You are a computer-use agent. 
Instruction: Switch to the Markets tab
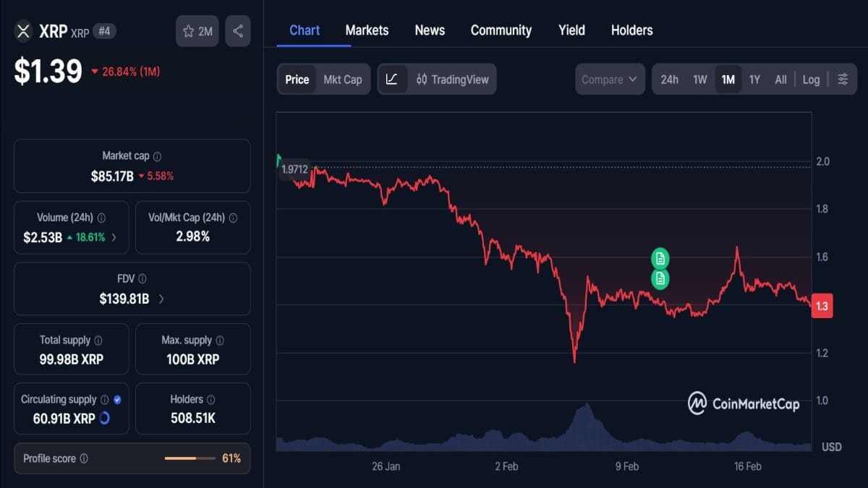[367, 30]
